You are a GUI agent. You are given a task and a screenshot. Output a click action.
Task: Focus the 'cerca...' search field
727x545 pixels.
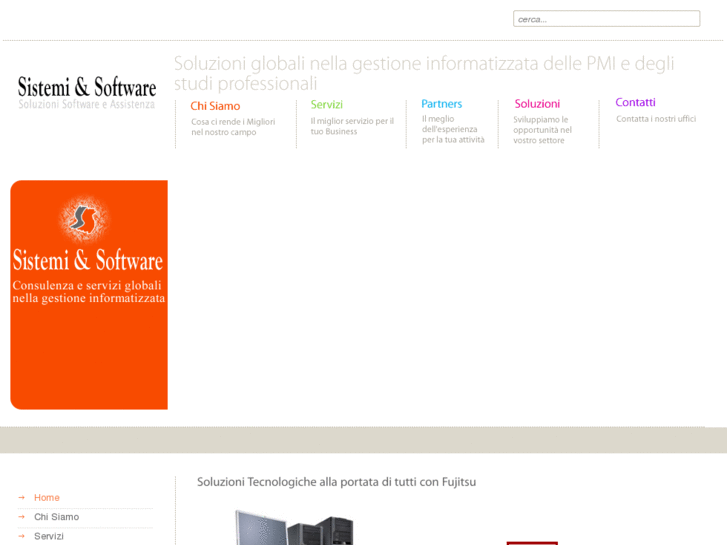[606, 19]
